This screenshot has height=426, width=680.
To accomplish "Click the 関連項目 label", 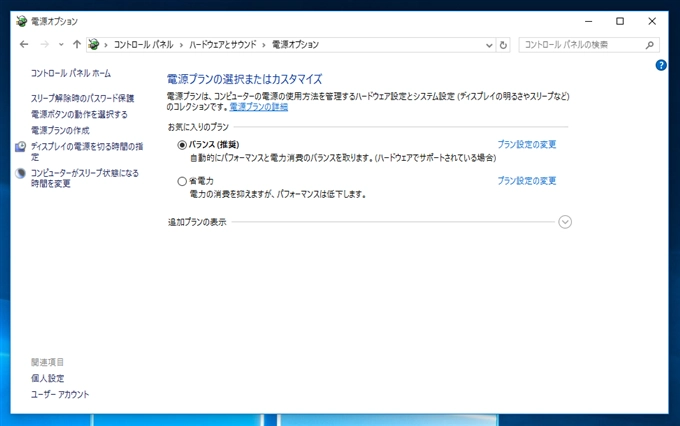I will 47,362.
